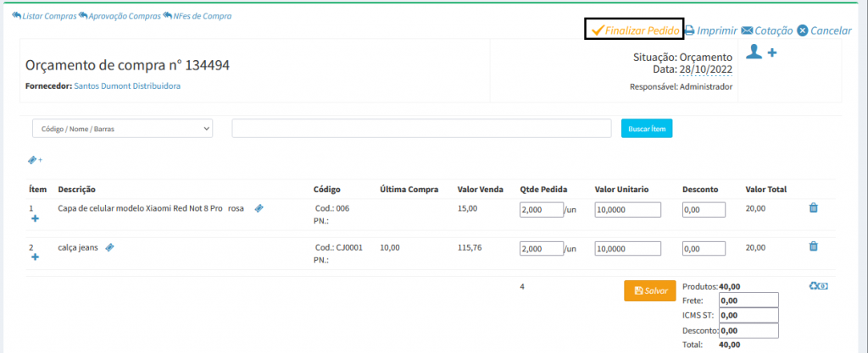Open Cotação option
Image resolution: width=868 pixels, height=353 pixels.
pos(766,30)
